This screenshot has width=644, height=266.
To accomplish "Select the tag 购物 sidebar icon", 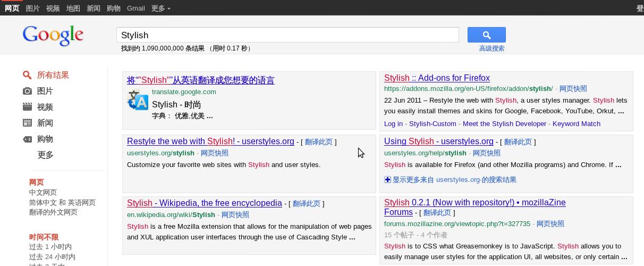I will click(27, 139).
